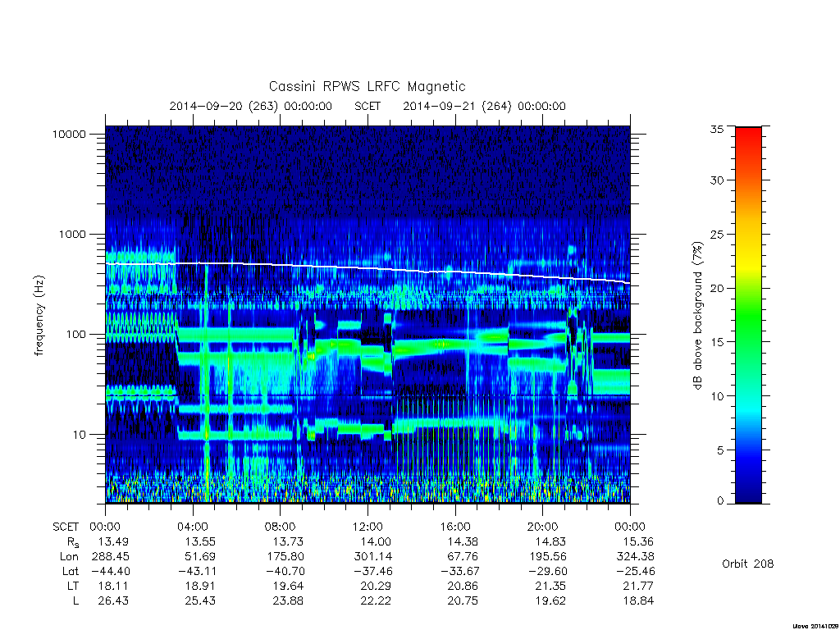Click the Lat value -33.67
This screenshot has height=630, width=840.
click(459, 572)
